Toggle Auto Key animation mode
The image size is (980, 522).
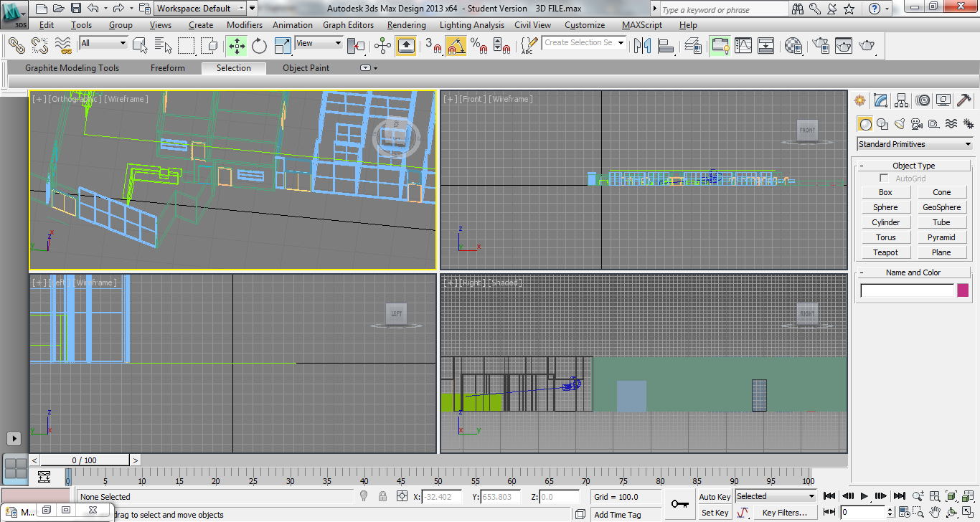point(715,497)
